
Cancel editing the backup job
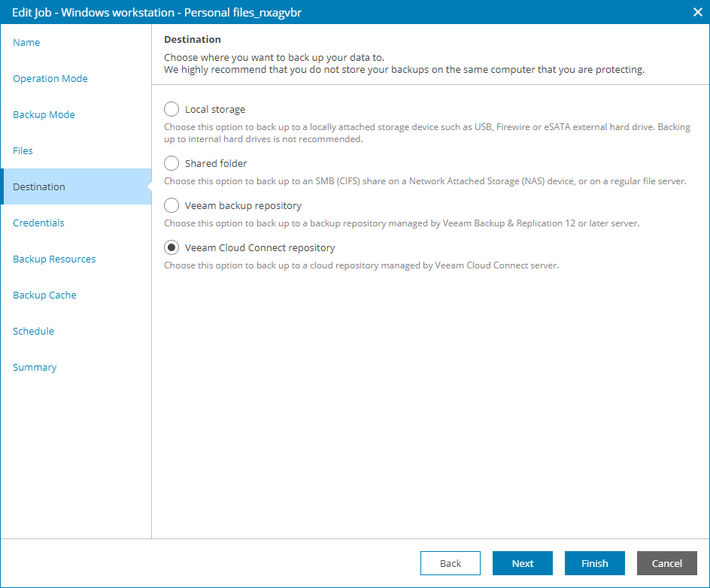pyautogui.click(x=666, y=563)
